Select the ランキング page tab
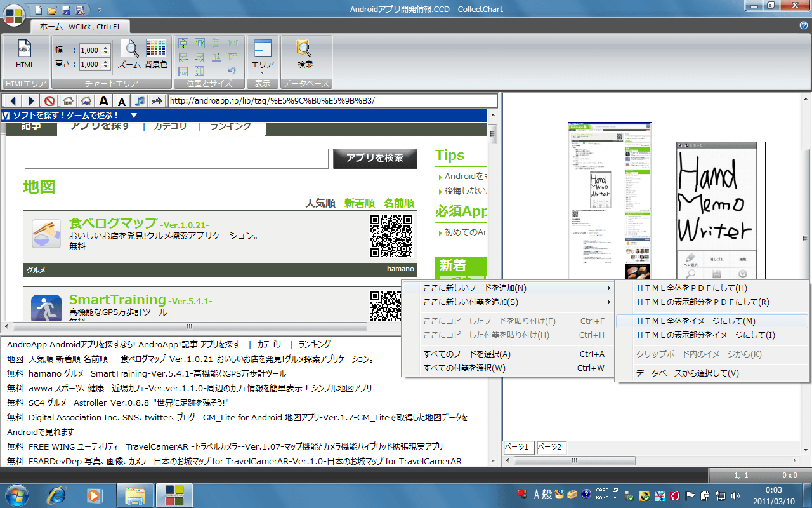 (x=231, y=126)
